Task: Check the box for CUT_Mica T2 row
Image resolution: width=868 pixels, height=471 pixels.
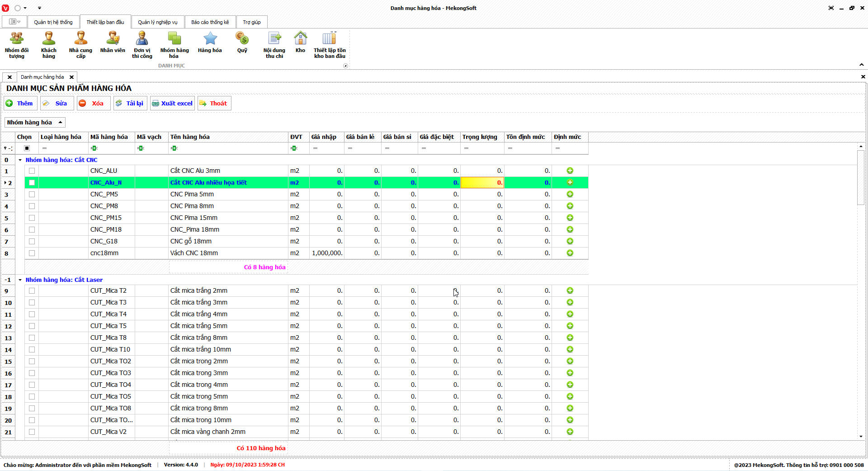Action: click(32, 290)
